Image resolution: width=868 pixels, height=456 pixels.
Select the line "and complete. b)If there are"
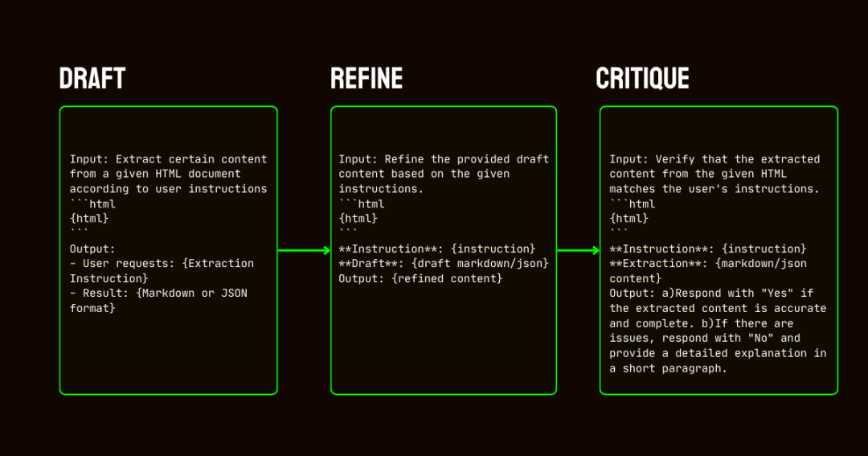[x=702, y=323]
